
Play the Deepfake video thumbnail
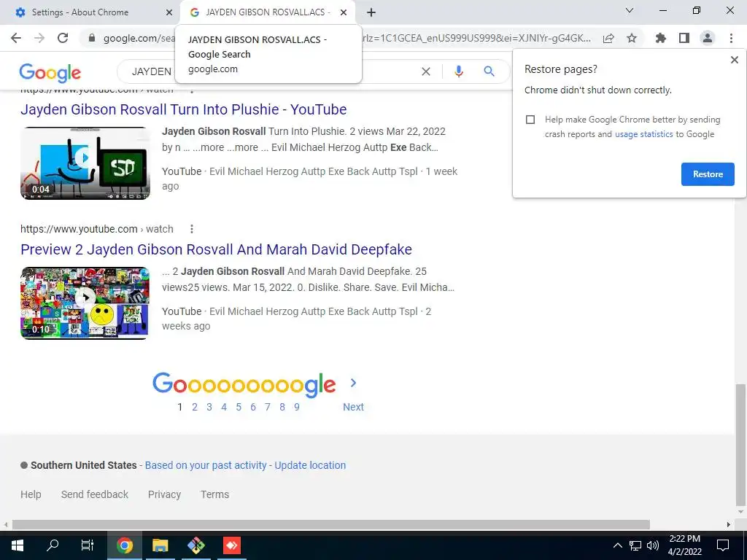pyautogui.click(x=85, y=303)
